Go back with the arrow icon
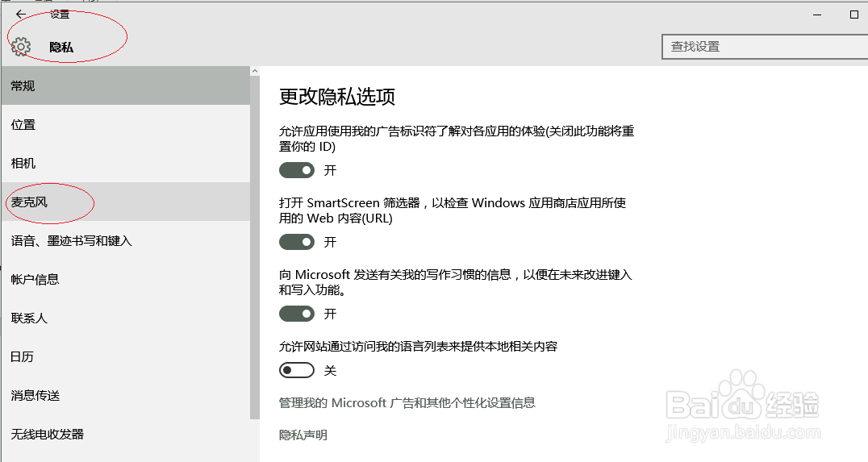The width and height of the screenshot is (868, 462). pyautogui.click(x=21, y=15)
